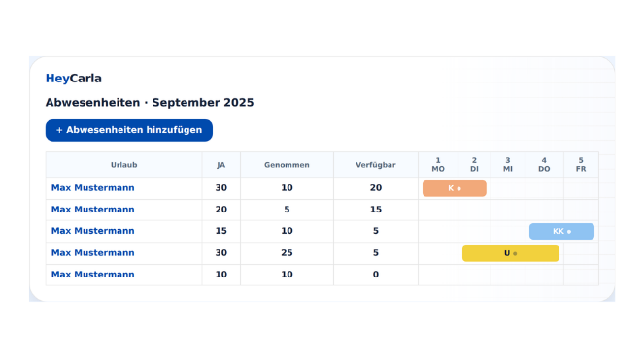Screen dimensions: 644x358
Task: Click Genommen value 25
Action: (287, 253)
